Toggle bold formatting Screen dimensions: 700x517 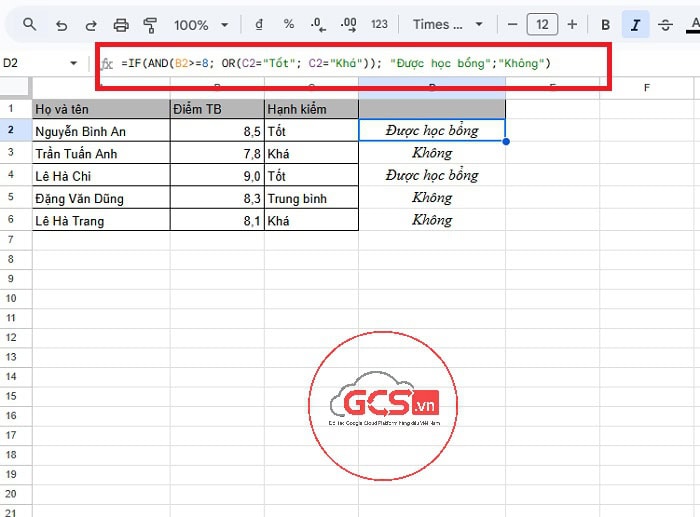point(606,24)
